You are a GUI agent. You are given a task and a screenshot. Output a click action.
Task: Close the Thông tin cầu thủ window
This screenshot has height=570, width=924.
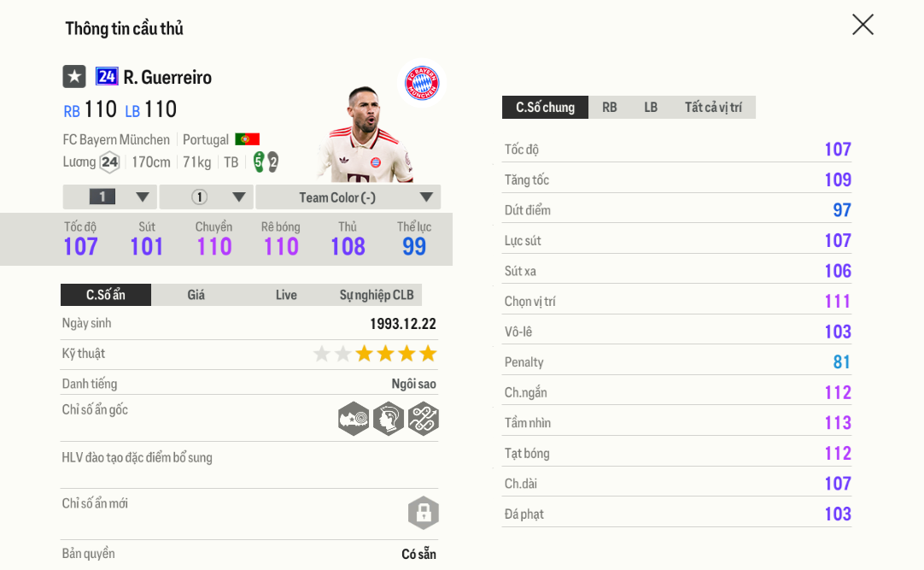click(863, 25)
